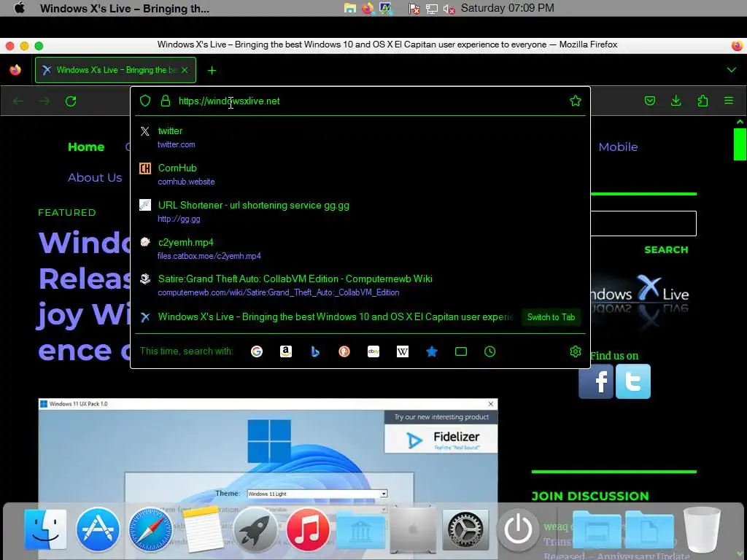The width and height of the screenshot is (747, 560).
Task: Click the Switch to Tab button
Action: click(551, 317)
